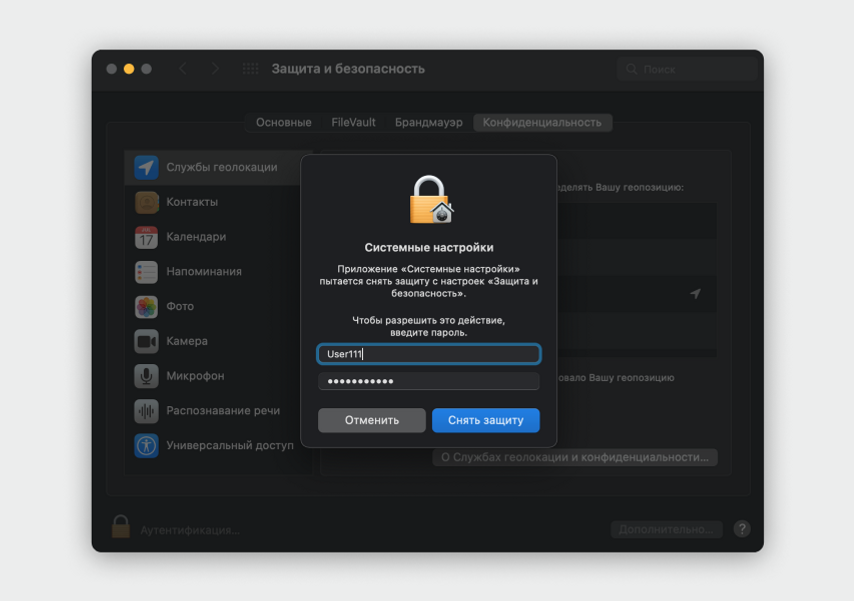Screen dimensions: 854x601
Task: Select the Location Services arrow icon in sidebar
Action: (147, 167)
